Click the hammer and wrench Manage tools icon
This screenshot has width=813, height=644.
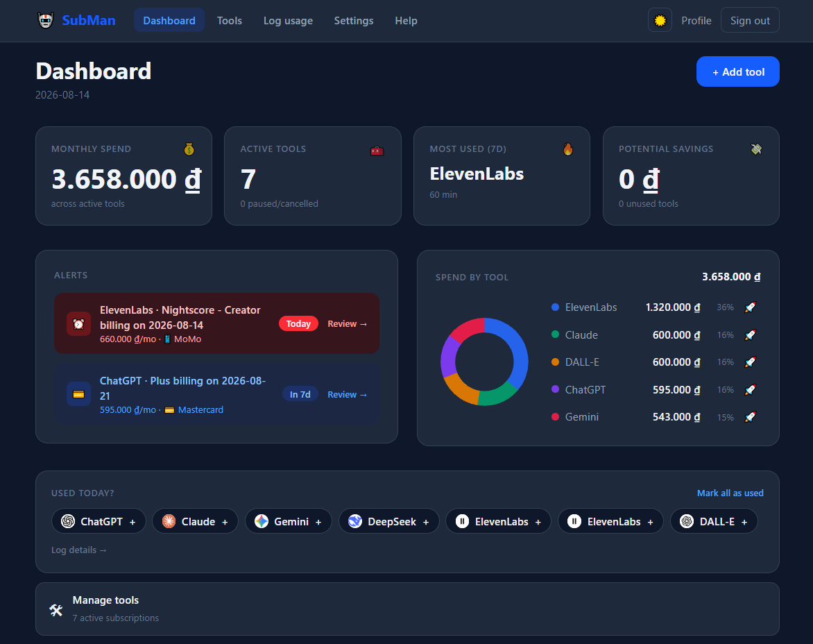click(x=56, y=610)
